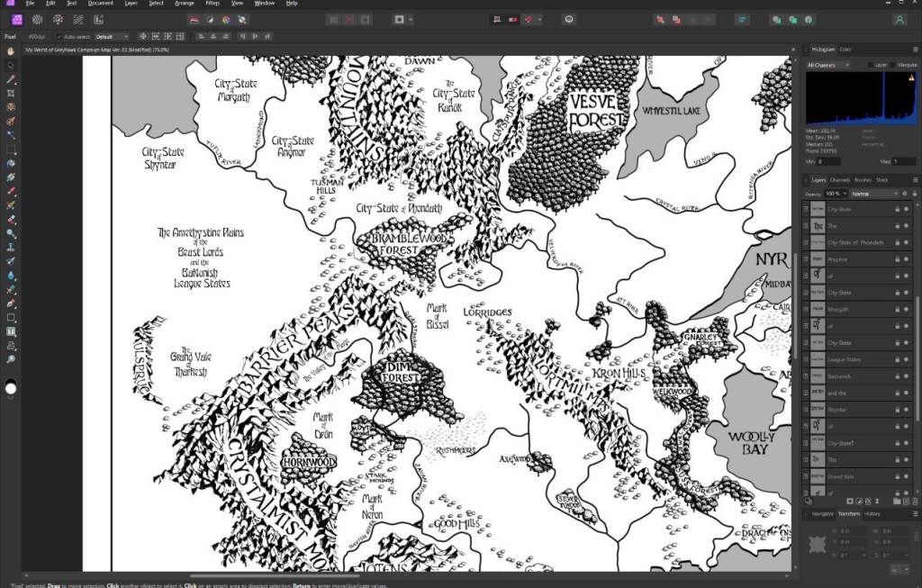Click the Account profile icon
The image size is (922, 588).
[x=899, y=20]
